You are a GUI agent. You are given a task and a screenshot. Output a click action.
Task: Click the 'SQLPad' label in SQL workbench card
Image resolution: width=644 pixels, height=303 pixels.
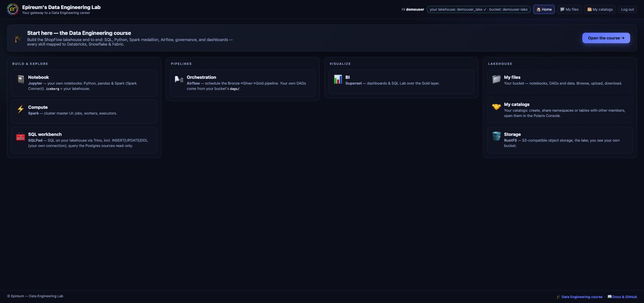tap(35, 140)
